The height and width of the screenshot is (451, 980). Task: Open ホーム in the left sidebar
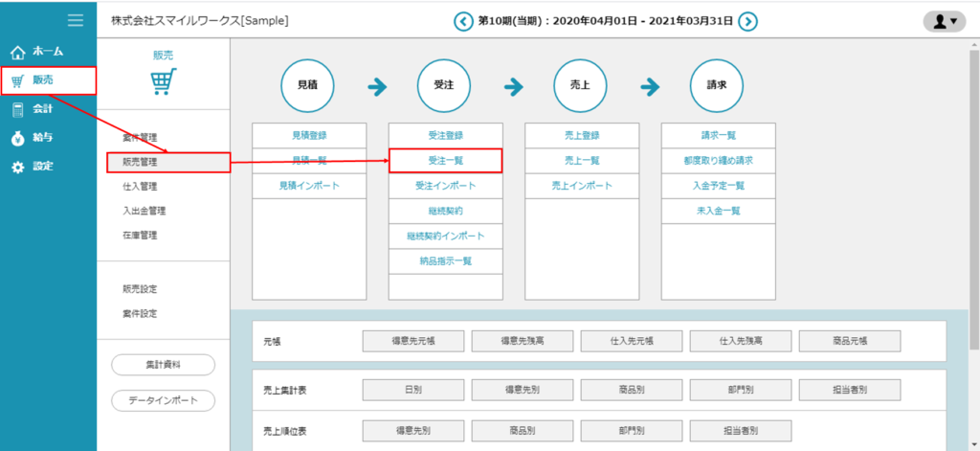click(x=48, y=51)
